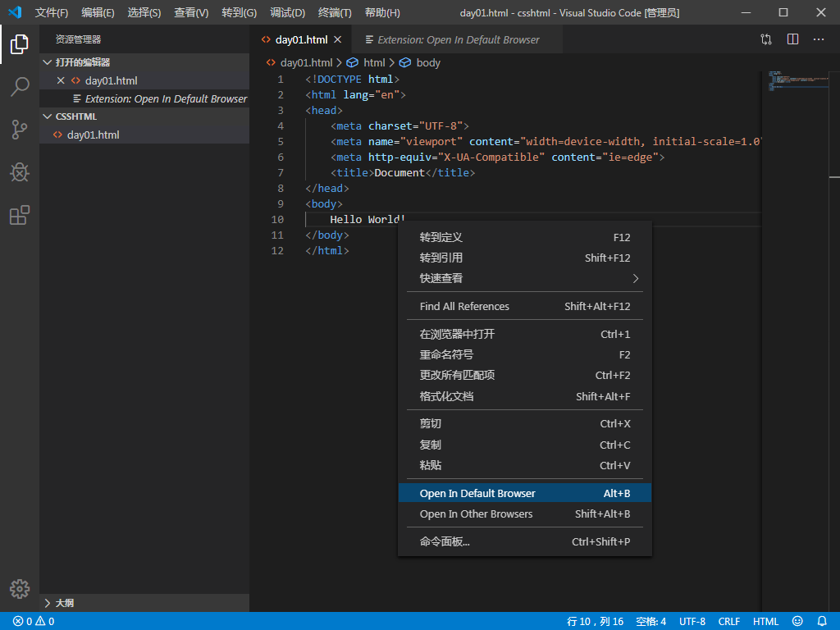Viewport: 840px width, 630px height.
Task: Choose Cut (剪切) in the context menu
Action: [x=525, y=424]
